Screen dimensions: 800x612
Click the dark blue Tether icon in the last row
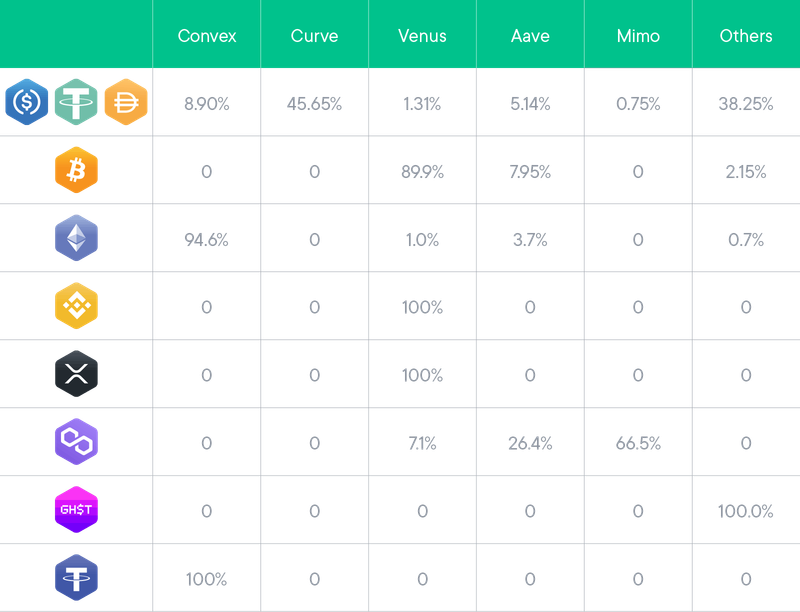click(x=77, y=577)
